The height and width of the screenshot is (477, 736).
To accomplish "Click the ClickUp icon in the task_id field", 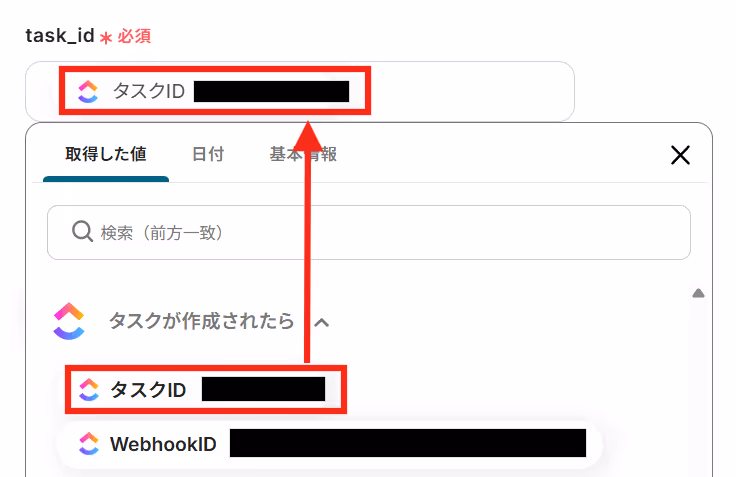I will [x=88, y=91].
